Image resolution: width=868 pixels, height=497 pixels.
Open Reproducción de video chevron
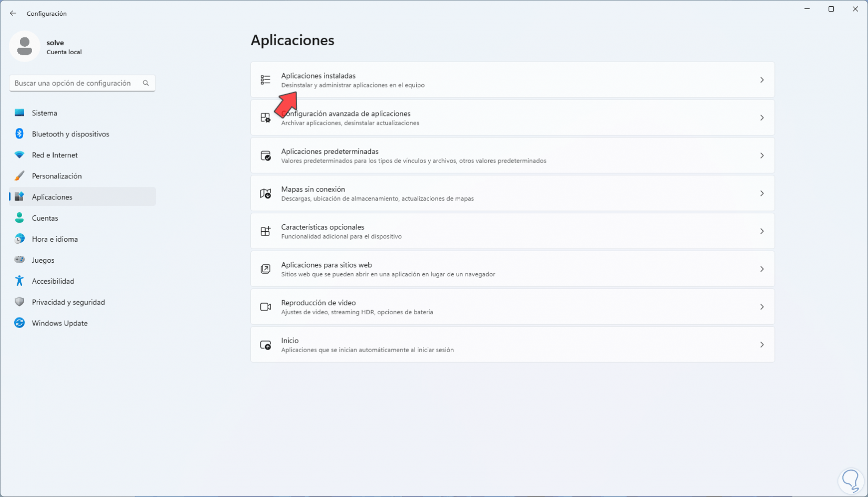[x=762, y=307]
